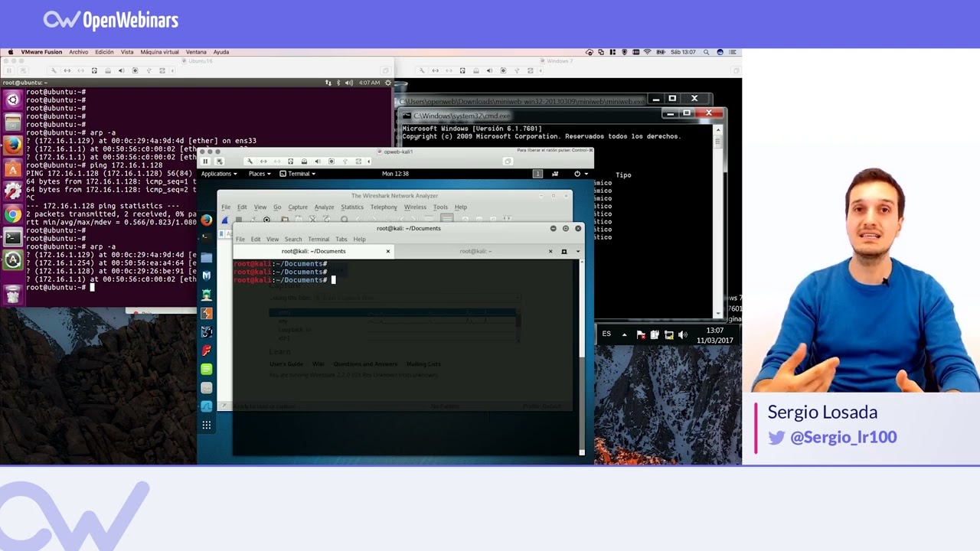This screenshot has width=980, height=551.
Task: Open the Máquina virtual menu in VMware Fusion
Action: pyautogui.click(x=159, y=52)
